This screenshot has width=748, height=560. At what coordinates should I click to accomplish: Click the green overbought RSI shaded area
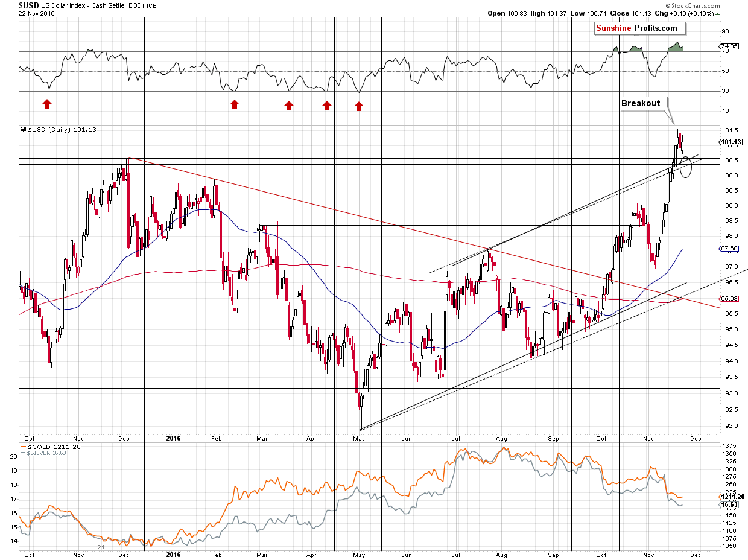tap(675, 48)
